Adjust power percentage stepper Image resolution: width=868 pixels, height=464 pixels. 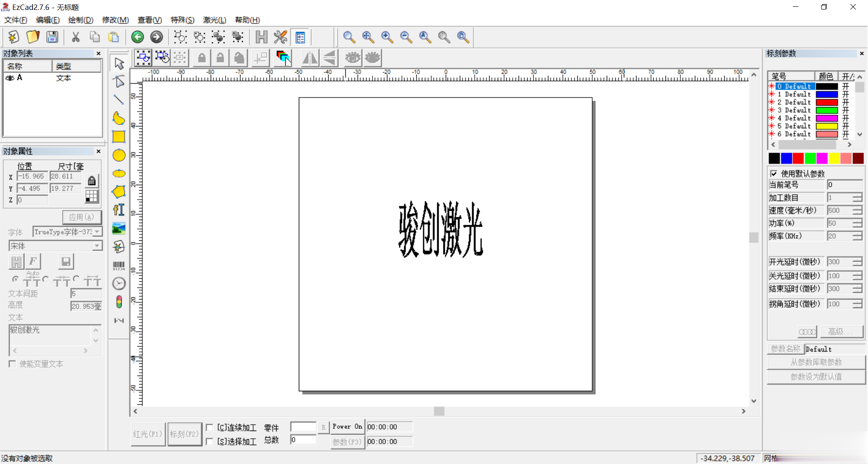(x=858, y=223)
